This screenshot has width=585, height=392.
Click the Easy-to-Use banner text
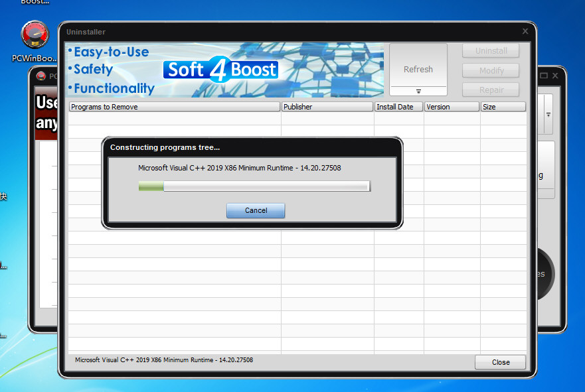tap(111, 52)
